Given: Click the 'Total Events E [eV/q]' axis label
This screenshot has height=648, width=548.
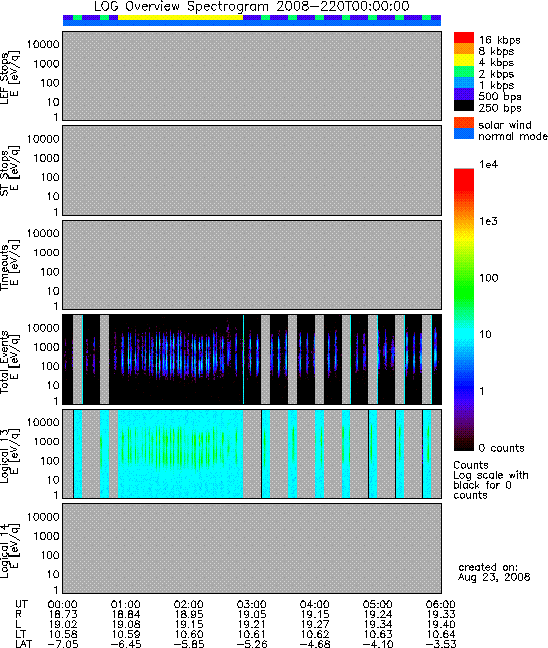Looking at the screenshot, I should click(x=9, y=361).
